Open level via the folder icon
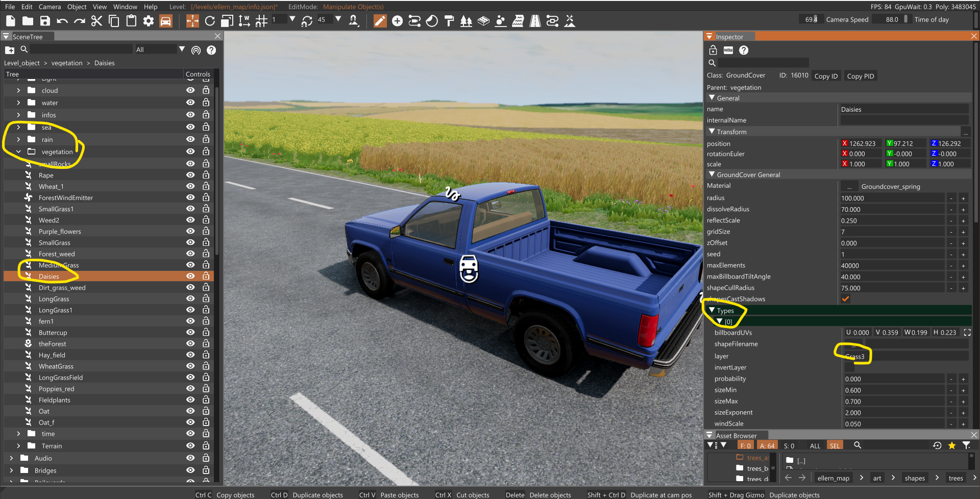Screen dimensions: 980x499 pyautogui.click(x=28, y=21)
